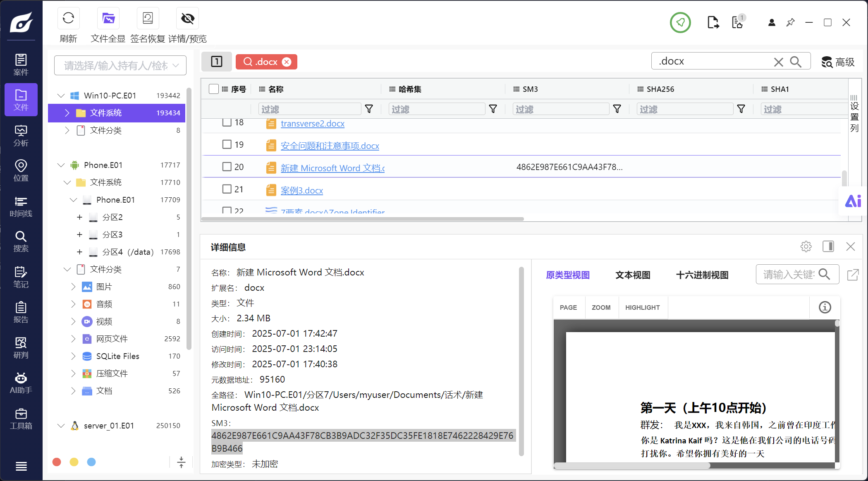Select the 原类型视图 tab
868x481 pixels.
568,275
